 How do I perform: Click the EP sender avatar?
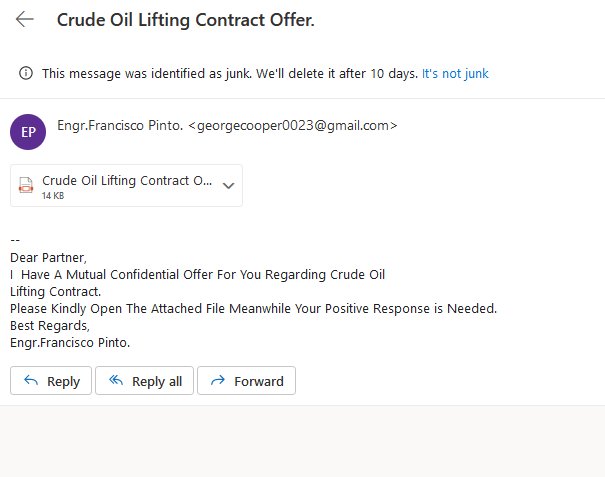28,132
